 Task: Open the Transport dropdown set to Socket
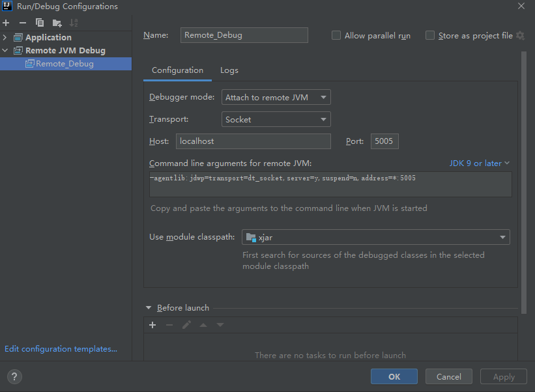click(276, 120)
